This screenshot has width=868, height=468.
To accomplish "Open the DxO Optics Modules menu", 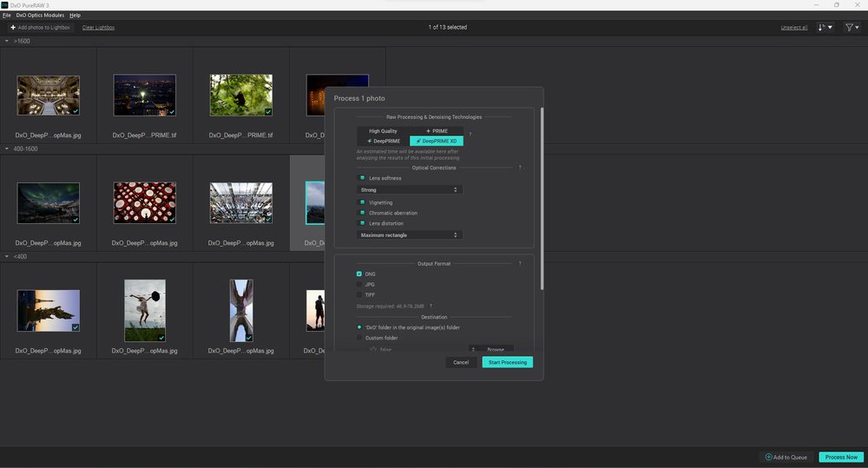I will [40, 15].
